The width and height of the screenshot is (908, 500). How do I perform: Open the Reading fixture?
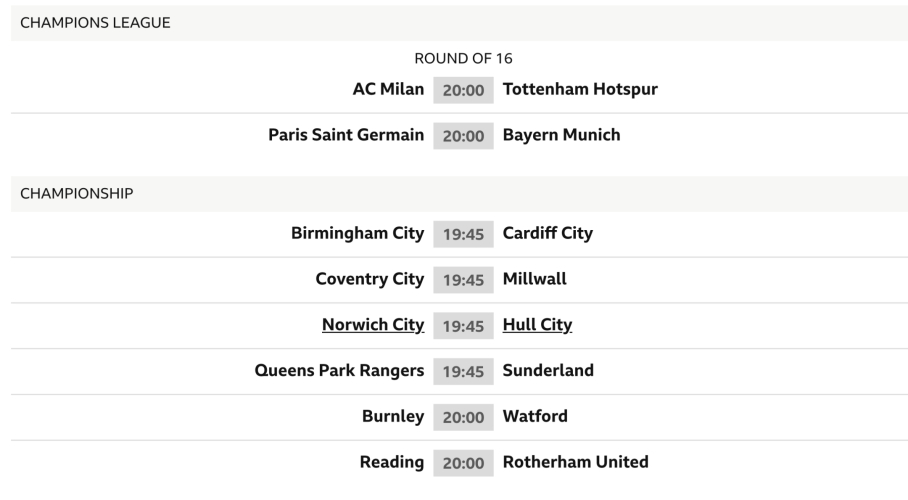[392, 463]
